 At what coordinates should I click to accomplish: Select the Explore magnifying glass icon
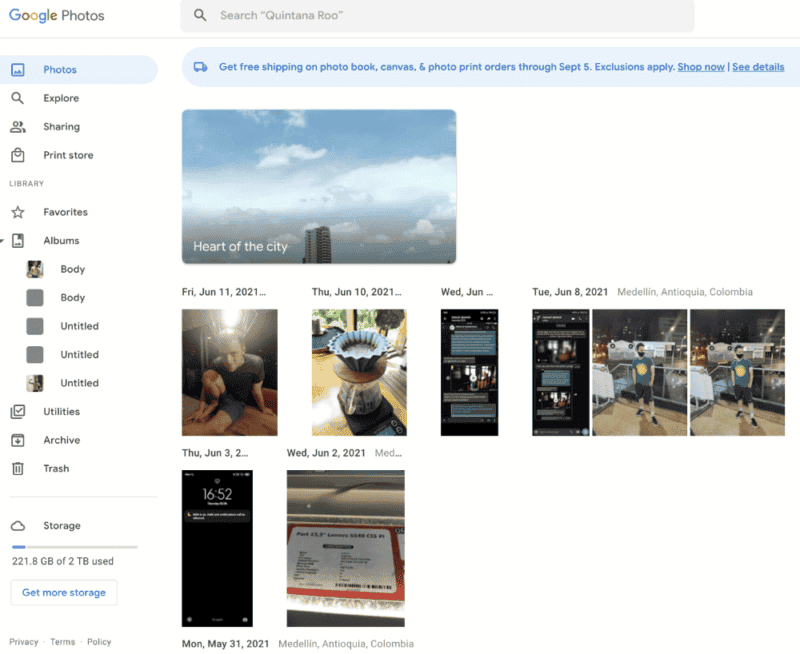coord(20,97)
